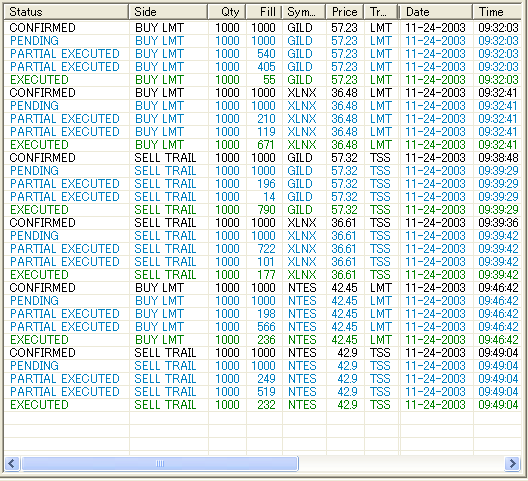Select the EXECUTED XLNX buy row with fill 671
Viewport: 528px width, 481px height.
tap(263, 145)
